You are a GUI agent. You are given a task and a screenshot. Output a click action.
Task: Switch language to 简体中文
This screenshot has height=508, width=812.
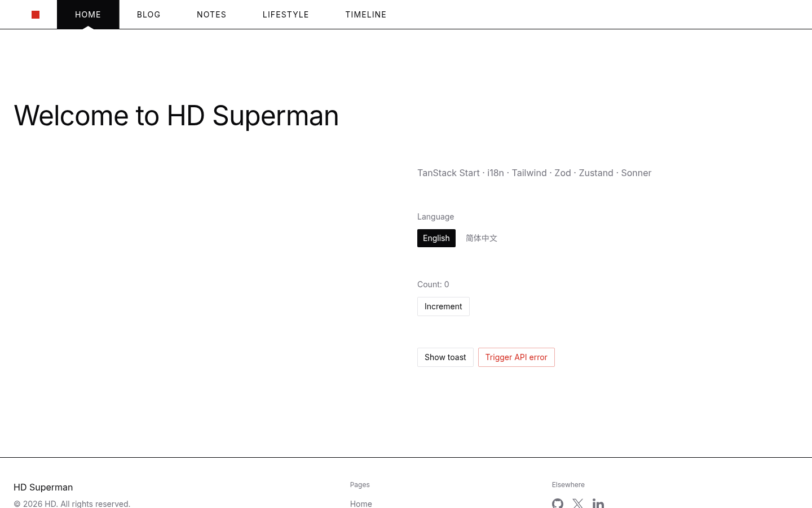[482, 238]
